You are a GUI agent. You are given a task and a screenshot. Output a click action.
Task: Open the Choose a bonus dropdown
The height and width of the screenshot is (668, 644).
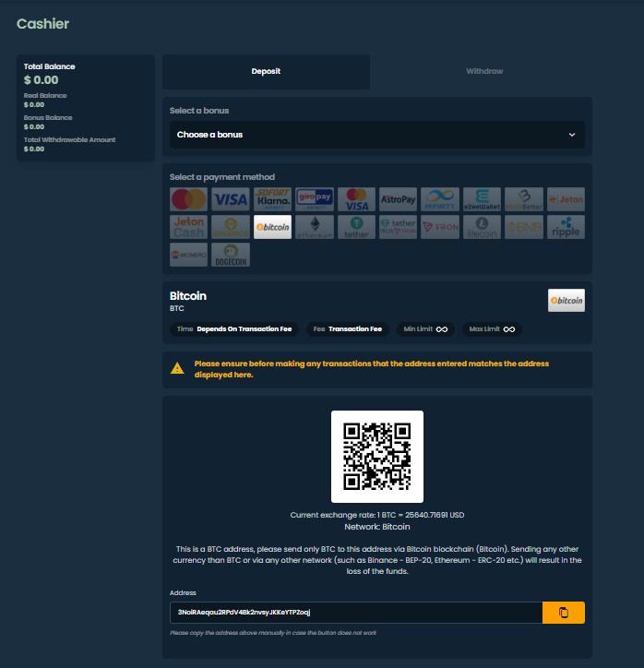click(x=377, y=135)
